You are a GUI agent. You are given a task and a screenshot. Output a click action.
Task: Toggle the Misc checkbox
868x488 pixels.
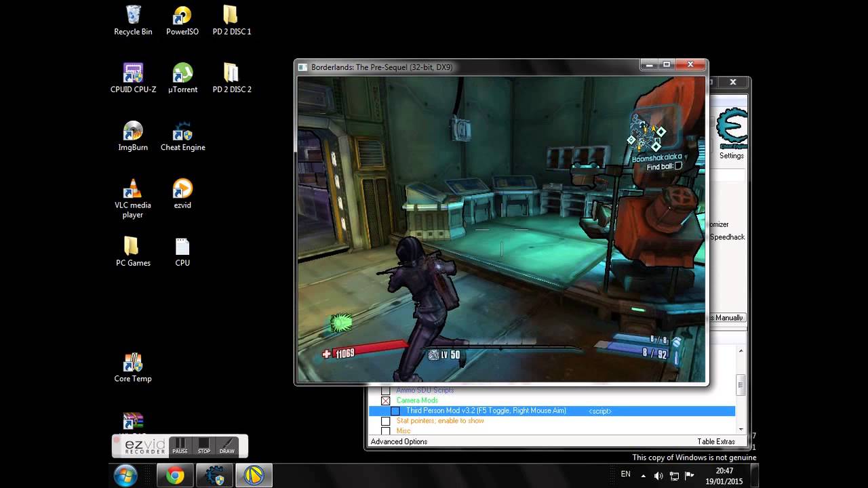point(385,431)
